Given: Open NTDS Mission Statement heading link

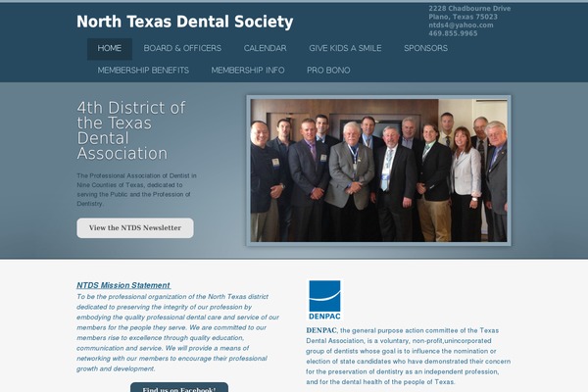Looking at the screenshot, I should point(123,285).
